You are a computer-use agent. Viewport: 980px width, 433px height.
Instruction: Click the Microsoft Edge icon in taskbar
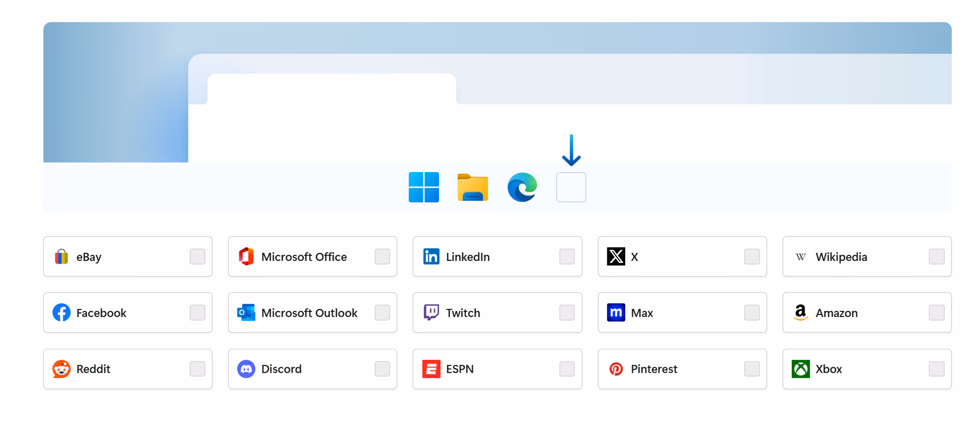click(522, 187)
